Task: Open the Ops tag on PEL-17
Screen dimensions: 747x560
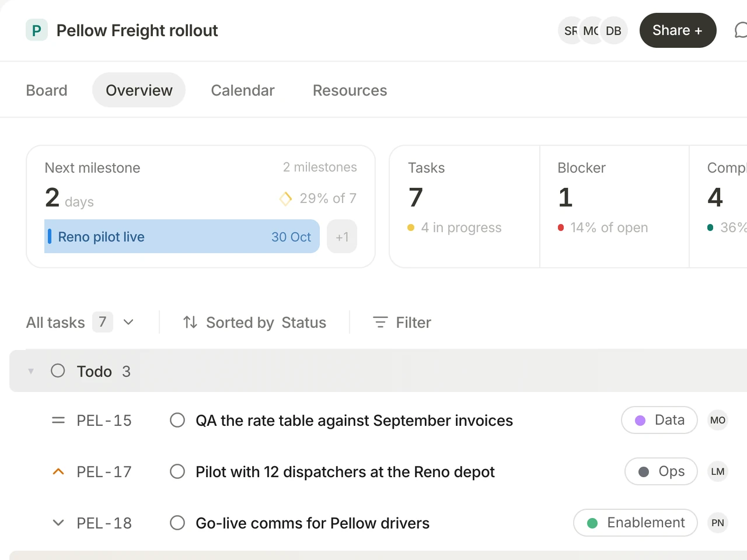Action: point(661,471)
